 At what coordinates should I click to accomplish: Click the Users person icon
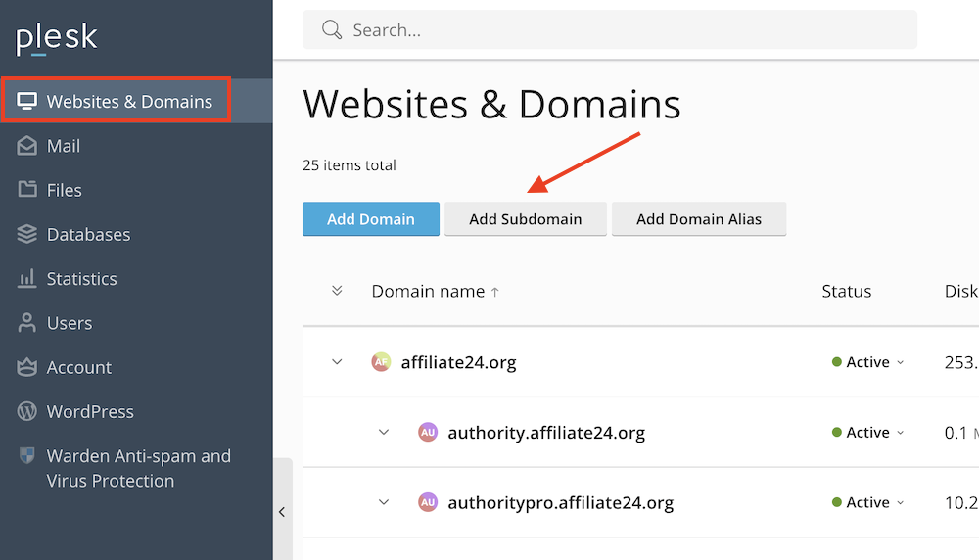(27, 323)
